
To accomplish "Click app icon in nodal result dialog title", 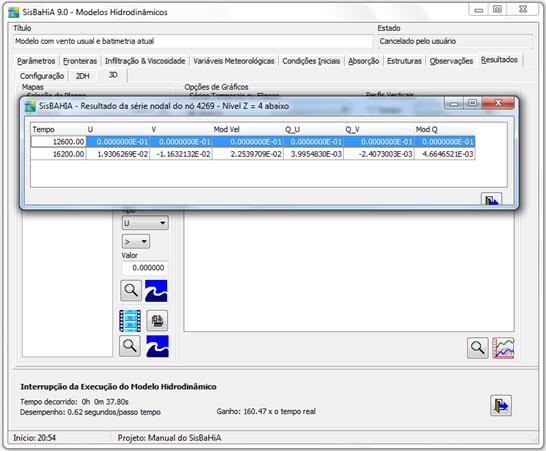I will click(x=31, y=106).
